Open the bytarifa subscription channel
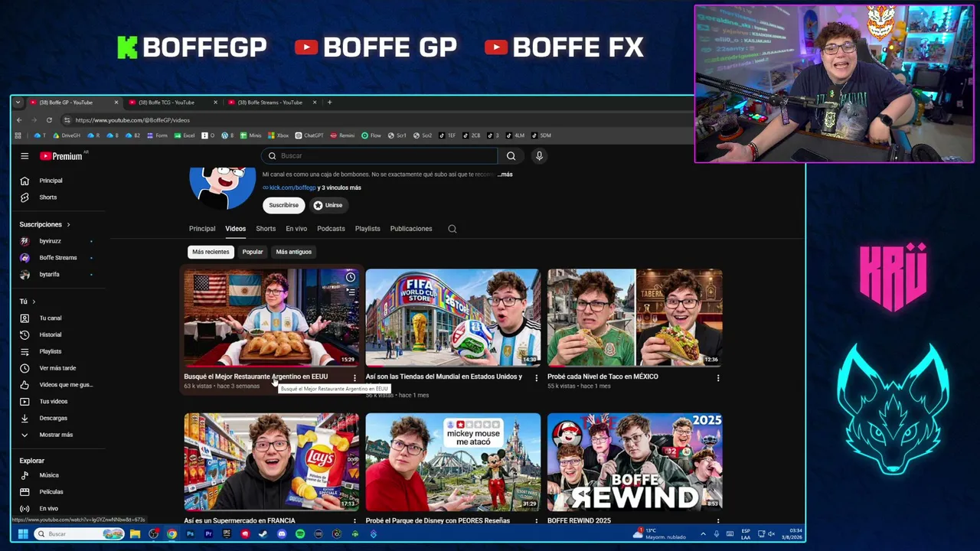Screen dimensions: 980x551 pyautogui.click(x=50, y=275)
